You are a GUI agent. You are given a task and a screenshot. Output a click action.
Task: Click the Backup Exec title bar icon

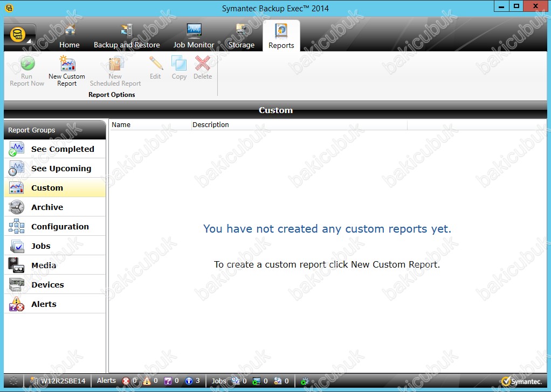(10, 8)
